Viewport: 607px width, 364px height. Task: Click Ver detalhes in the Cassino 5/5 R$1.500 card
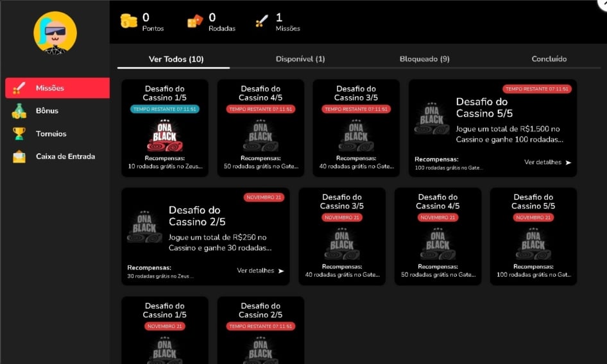[x=548, y=163]
